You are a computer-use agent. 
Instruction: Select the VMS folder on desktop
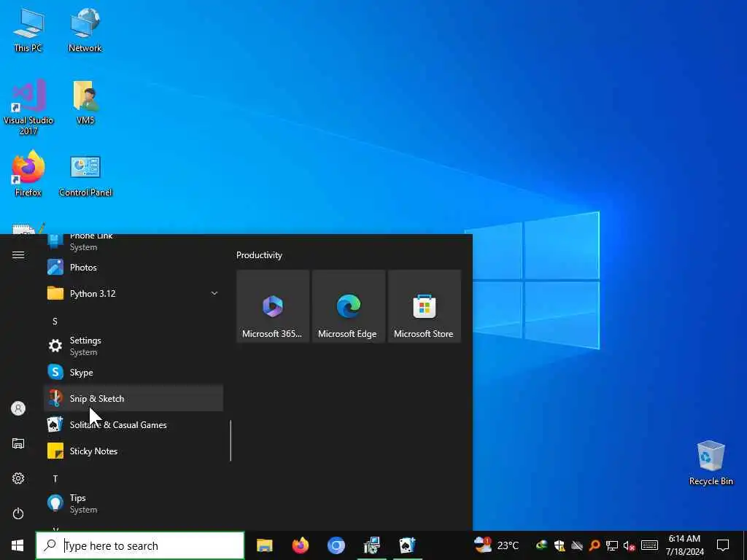point(85,102)
